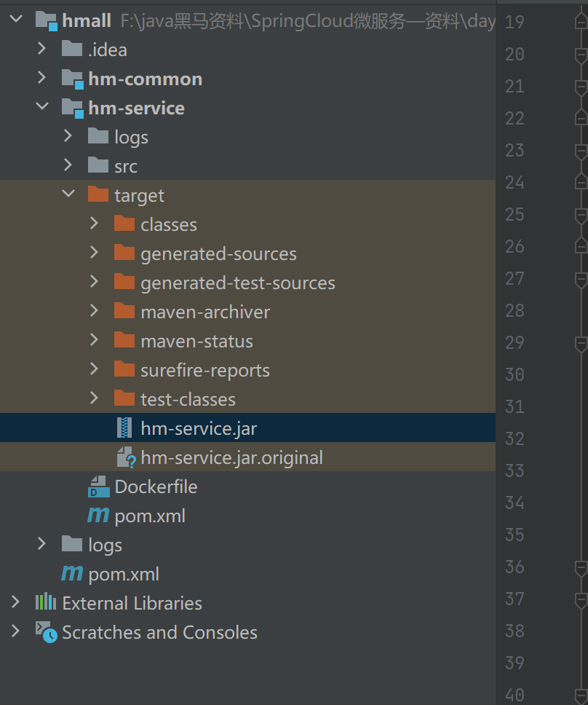Collapse the hm-service module chevron
This screenshot has width=588, height=705.
pyautogui.click(x=42, y=106)
